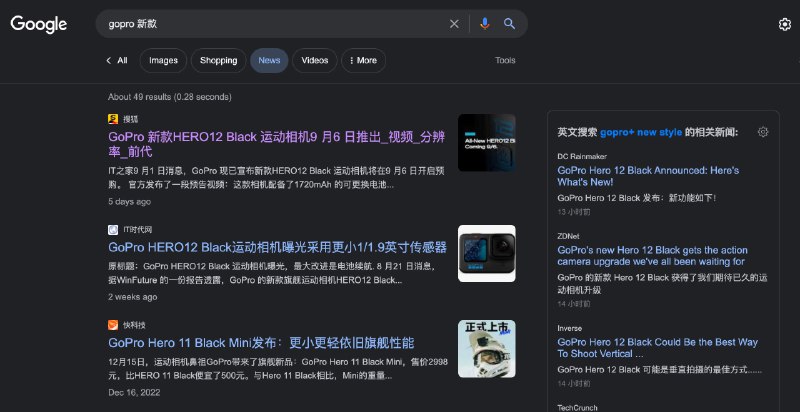Click the snippet starting 原标题：GoPro HERO12
This screenshot has width=800, height=412.
[271, 274]
